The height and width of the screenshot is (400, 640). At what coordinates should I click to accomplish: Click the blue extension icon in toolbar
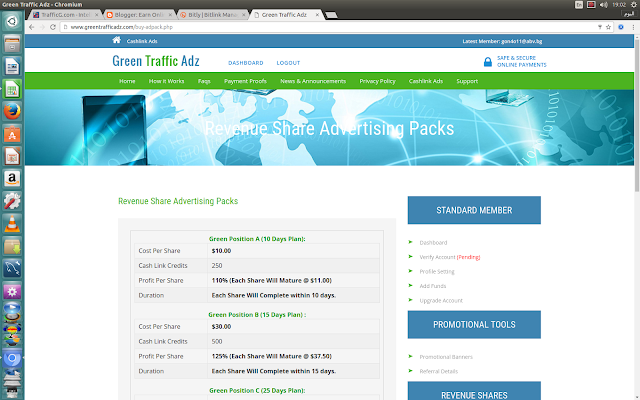(621, 27)
